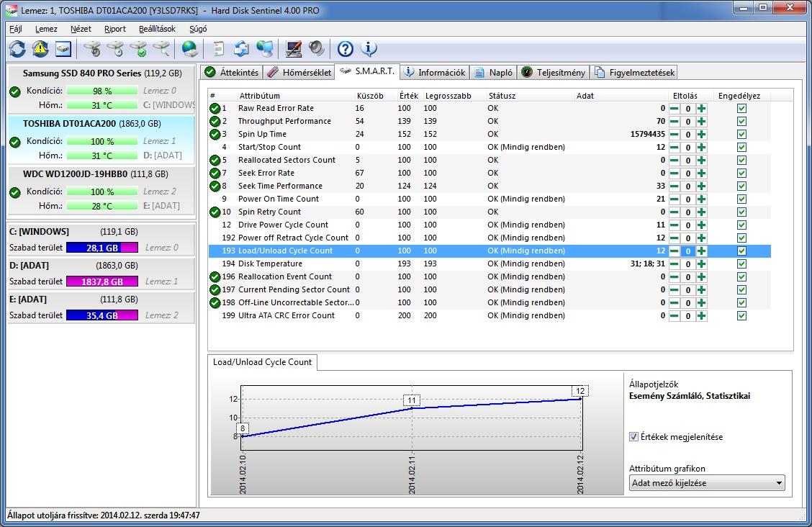Sort by the Küszöb column header
Image resolution: width=812 pixels, height=527 pixels.
tap(370, 96)
